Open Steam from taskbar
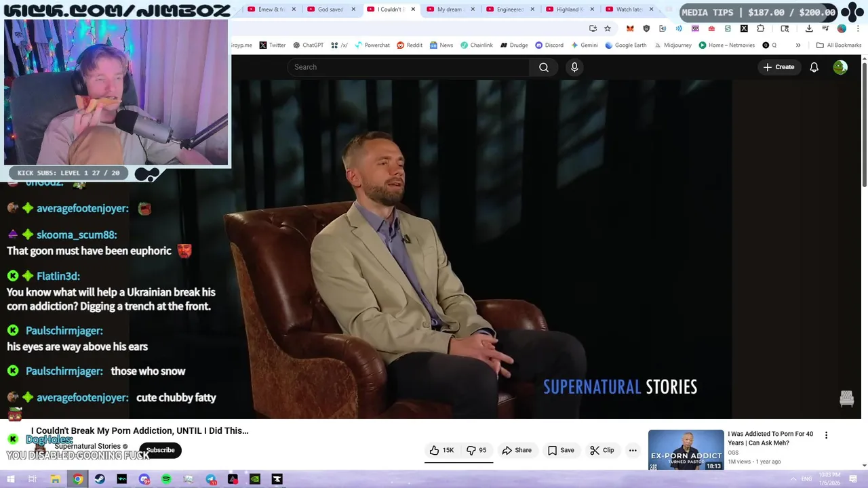Image resolution: width=868 pixels, height=488 pixels. click(x=100, y=479)
